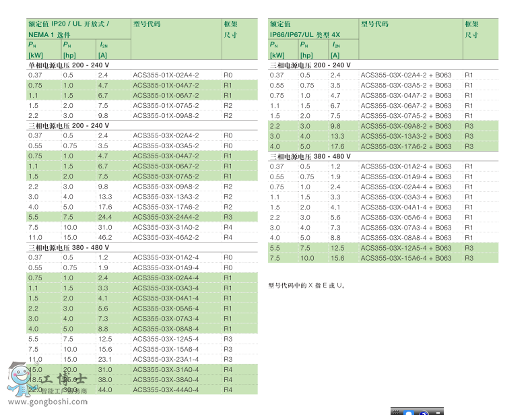Select model code ACS355-03X-01A9-4 in left table
Image resolution: width=532 pixels, height=415 pixels.
[x=166, y=267]
